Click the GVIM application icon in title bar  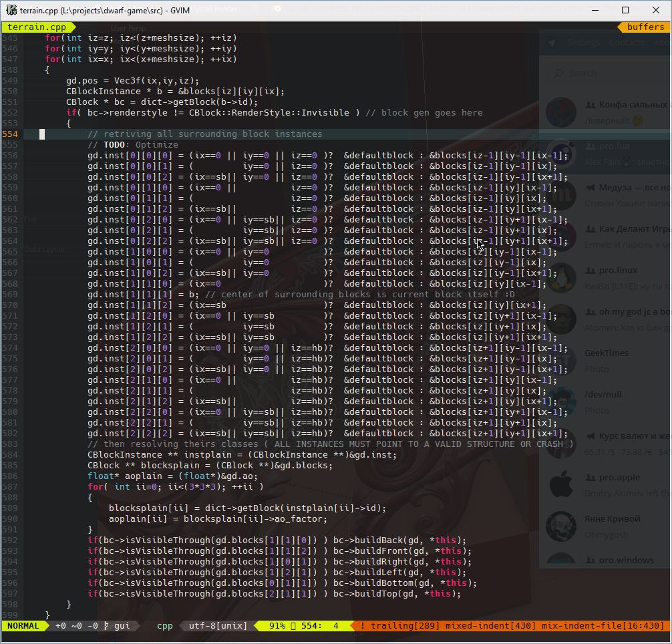pyautogui.click(x=11, y=10)
